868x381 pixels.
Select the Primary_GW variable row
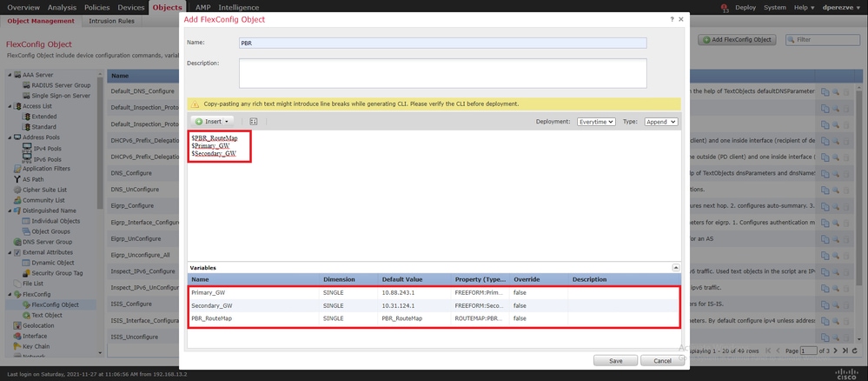point(434,292)
